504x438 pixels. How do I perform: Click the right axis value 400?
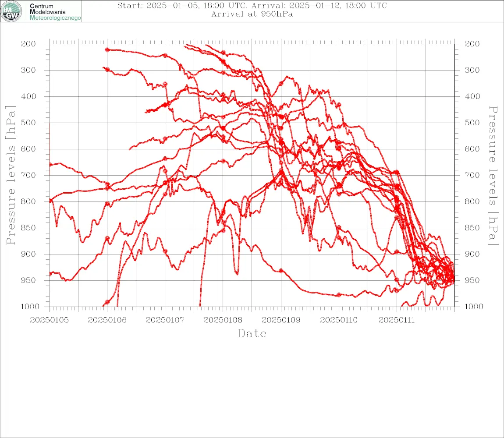(472, 96)
